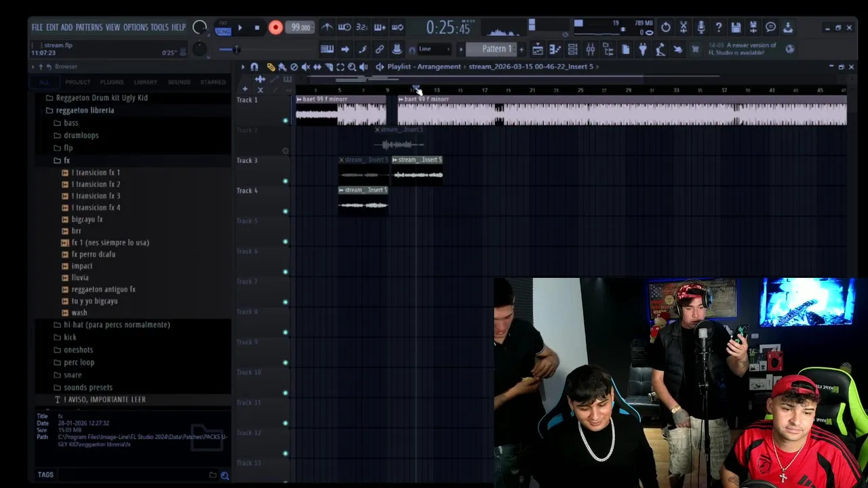The width and height of the screenshot is (868, 488).
Task: Click the tempo field showing 99.000
Action: (300, 28)
